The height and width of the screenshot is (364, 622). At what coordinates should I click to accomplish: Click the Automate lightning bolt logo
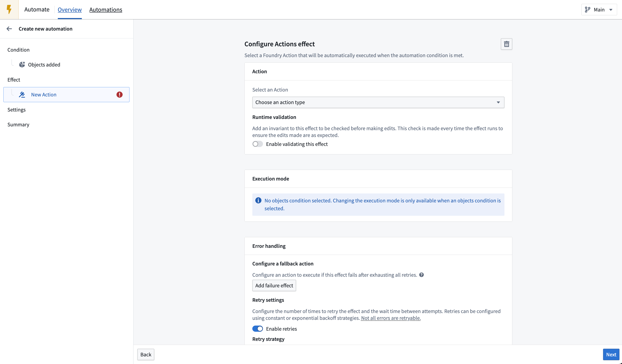pyautogui.click(x=9, y=9)
